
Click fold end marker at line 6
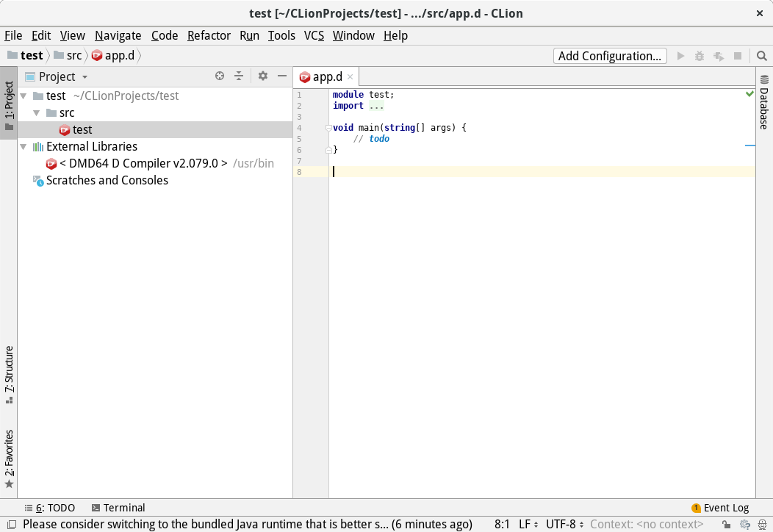pos(328,150)
